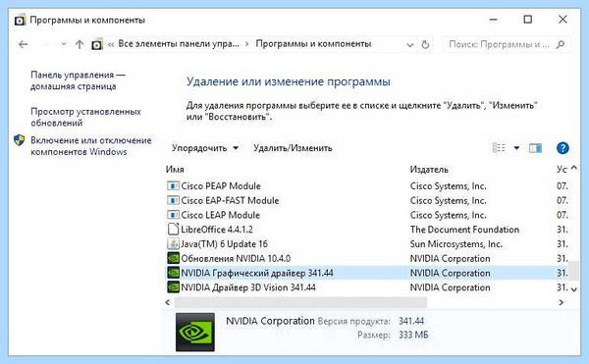Click "Программы и компоненты" breadcrumb
The width and height of the screenshot is (589, 364).
[x=313, y=44]
